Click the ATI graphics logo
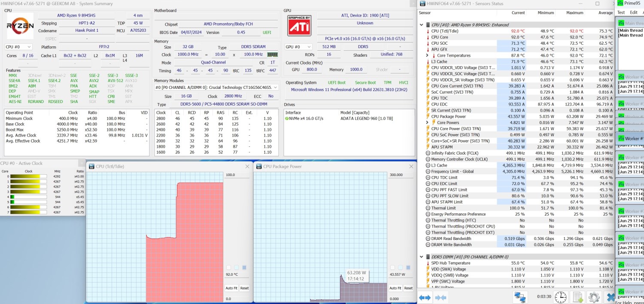 coord(299,25)
